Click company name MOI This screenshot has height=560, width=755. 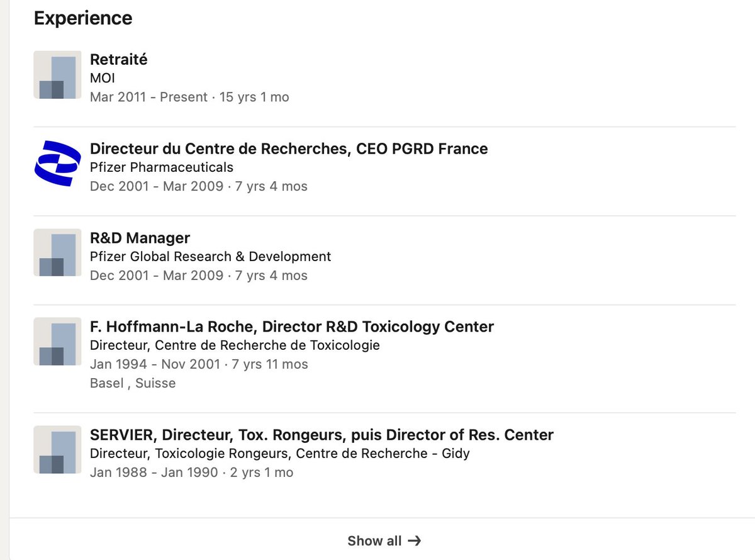[x=103, y=78]
